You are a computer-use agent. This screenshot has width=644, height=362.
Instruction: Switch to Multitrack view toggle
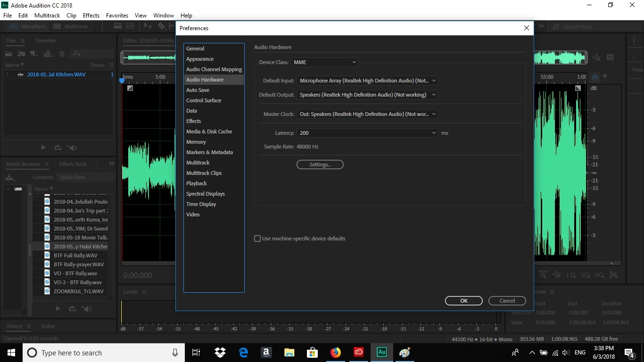point(71,26)
